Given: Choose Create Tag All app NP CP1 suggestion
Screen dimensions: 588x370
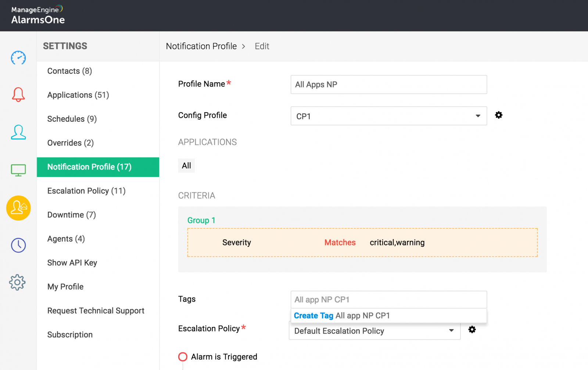Looking at the screenshot, I should tap(389, 316).
